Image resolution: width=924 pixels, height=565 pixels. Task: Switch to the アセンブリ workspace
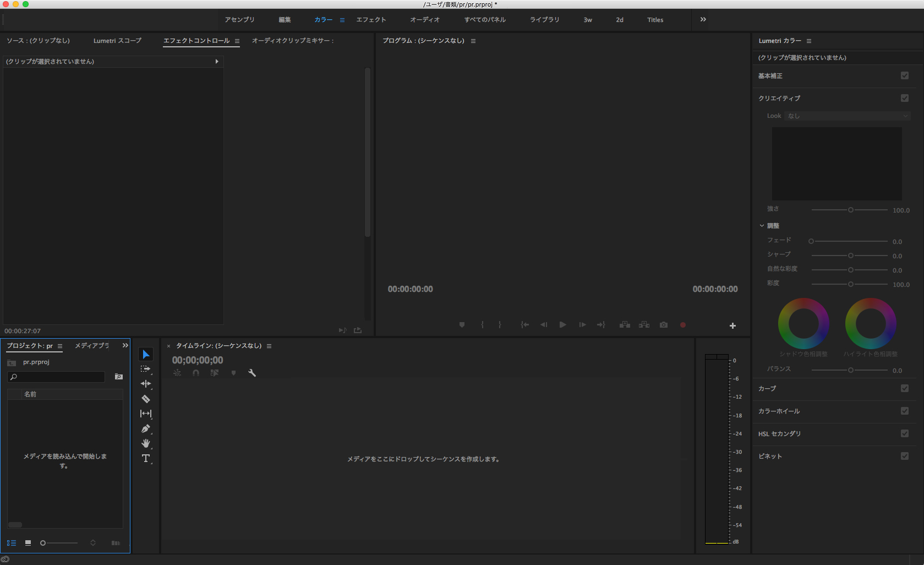(239, 20)
